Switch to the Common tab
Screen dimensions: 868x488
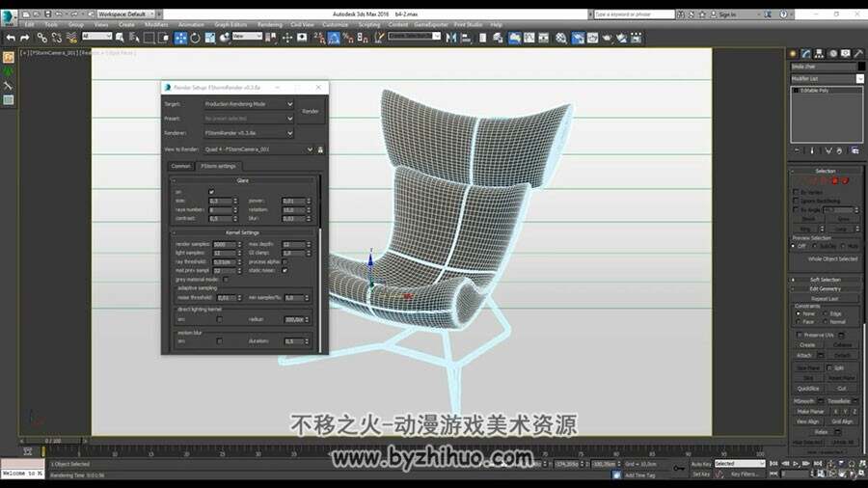pos(180,166)
